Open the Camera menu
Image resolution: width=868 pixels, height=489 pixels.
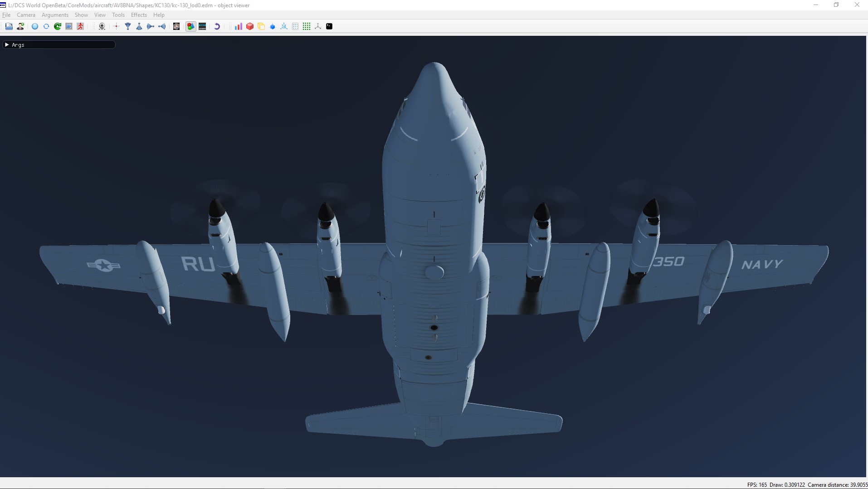[x=26, y=15]
